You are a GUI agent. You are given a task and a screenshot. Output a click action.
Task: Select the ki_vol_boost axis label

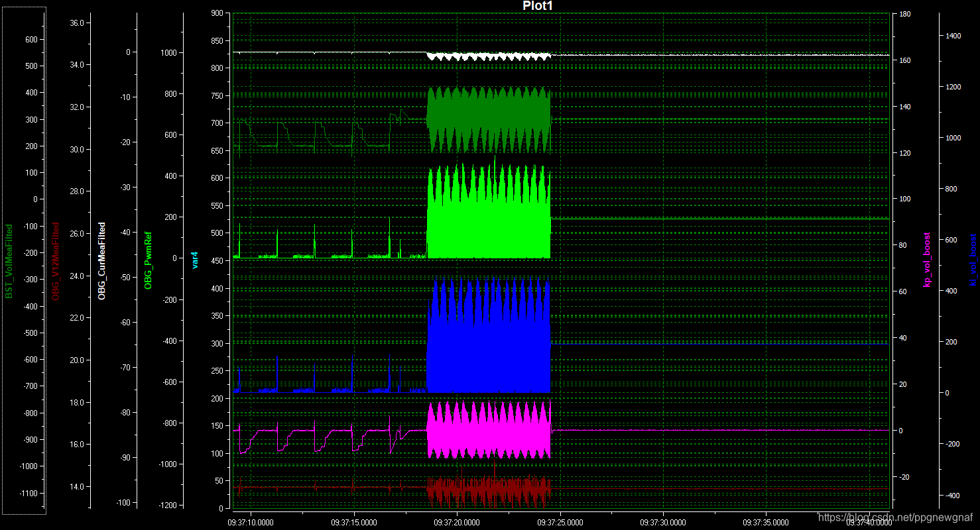973,260
